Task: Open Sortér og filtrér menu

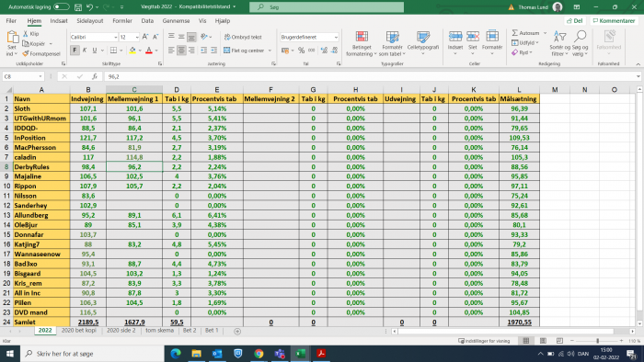Action: pos(559,43)
